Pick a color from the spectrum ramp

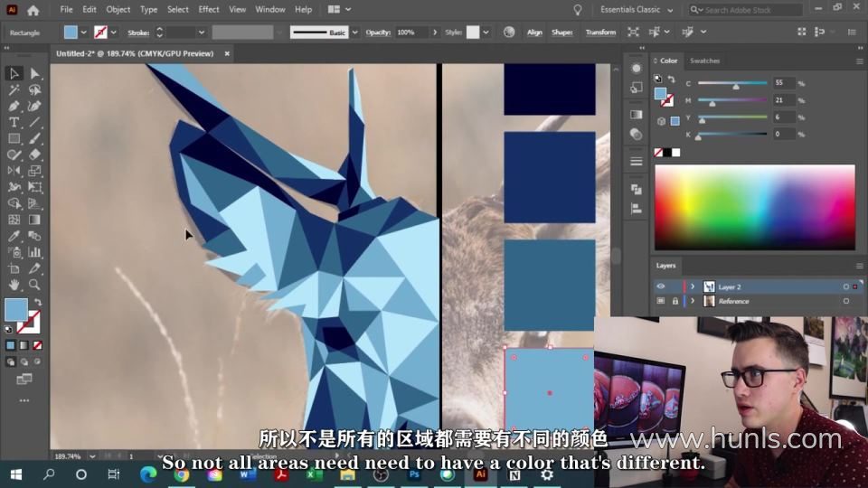755,208
